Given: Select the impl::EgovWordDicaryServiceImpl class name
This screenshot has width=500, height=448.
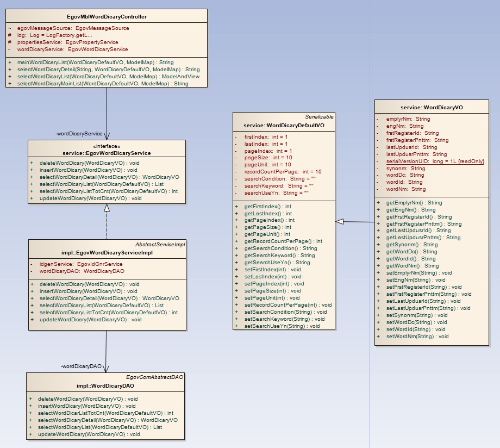Looking at the screenshot, I should pos(107,252).
